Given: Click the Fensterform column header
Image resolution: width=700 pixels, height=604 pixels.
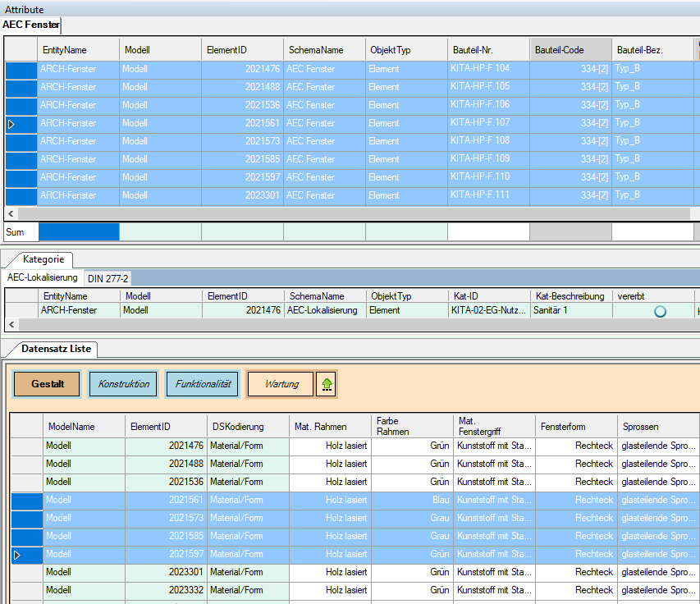Looking at the screenshot, I should point(576,426).
